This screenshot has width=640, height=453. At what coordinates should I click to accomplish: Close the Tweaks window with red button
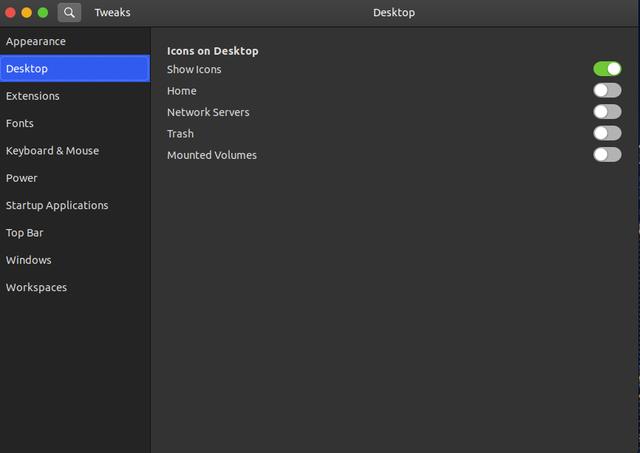(x=10, y=13)
